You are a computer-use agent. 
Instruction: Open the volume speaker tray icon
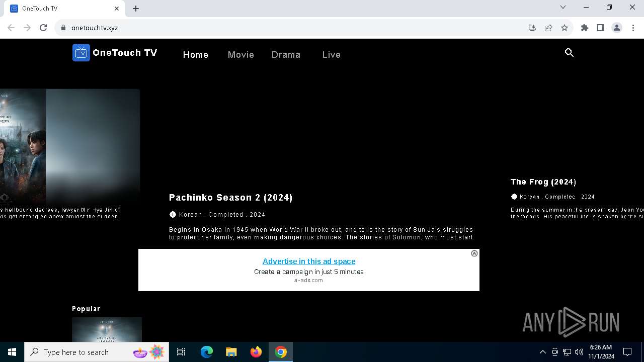[x=579, y=352]
